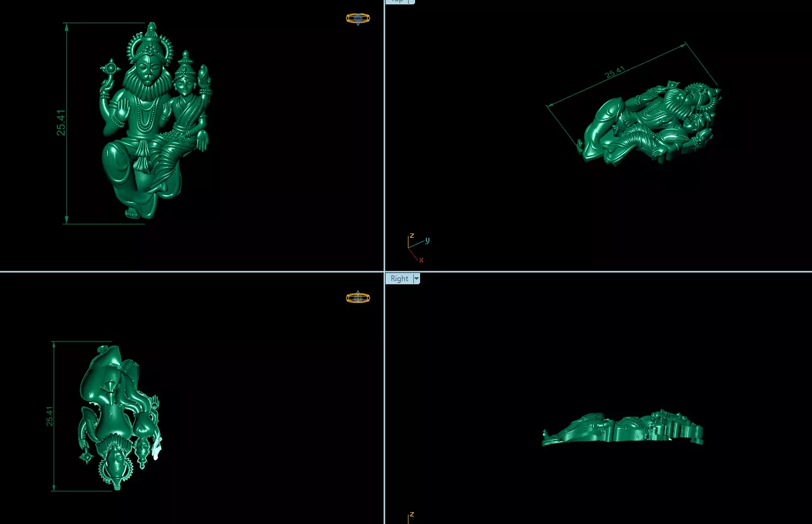
Task: Click the gold ring icon in the front-view viewport
Action: tap(358, 19)
